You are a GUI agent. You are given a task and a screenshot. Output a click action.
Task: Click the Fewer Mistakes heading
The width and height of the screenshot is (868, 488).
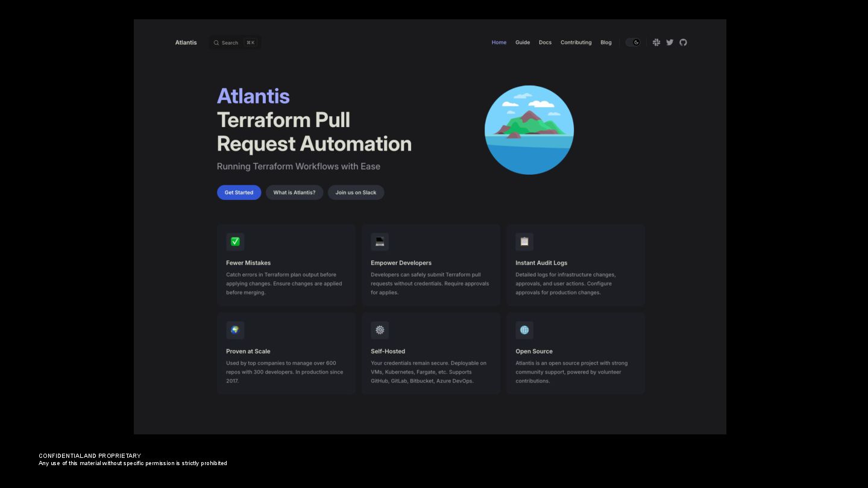point(248,263)
